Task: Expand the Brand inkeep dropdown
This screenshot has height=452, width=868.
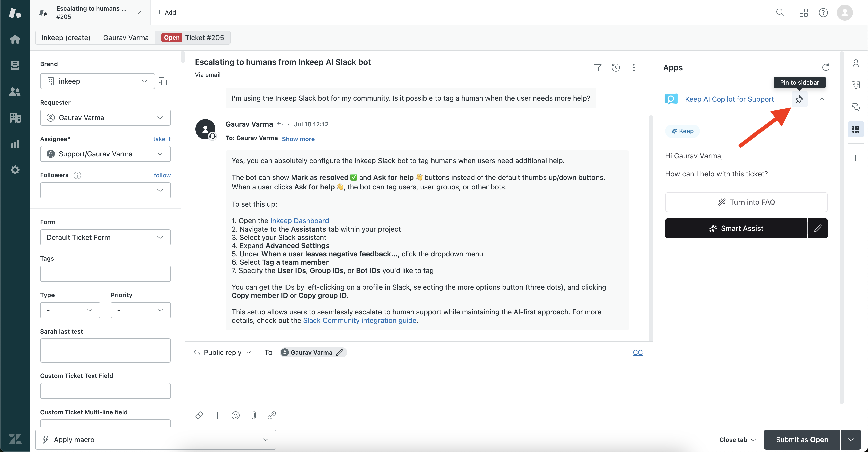Action: click(x=97, y=81)
